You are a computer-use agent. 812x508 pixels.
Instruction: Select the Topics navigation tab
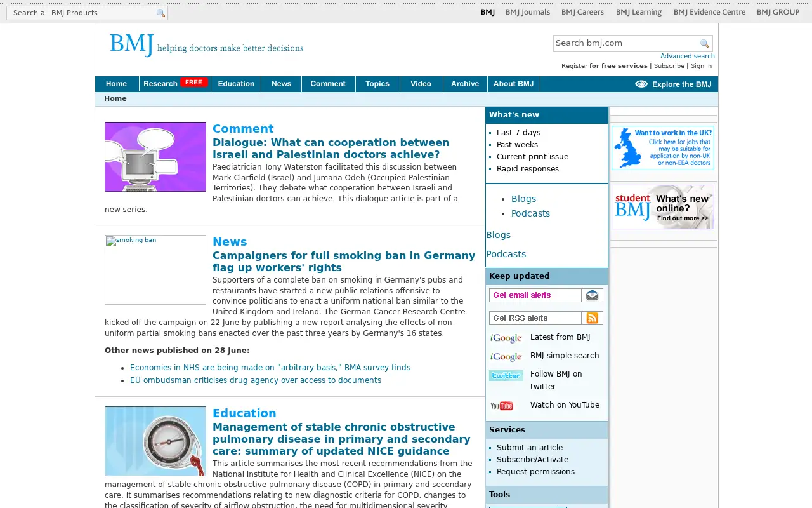tap(377, 84)
